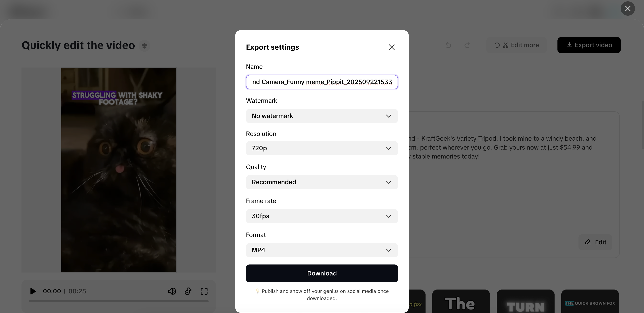The image size is (644, 313).
Task: Mute the video with the speaker icon
Action: (172, 291)
